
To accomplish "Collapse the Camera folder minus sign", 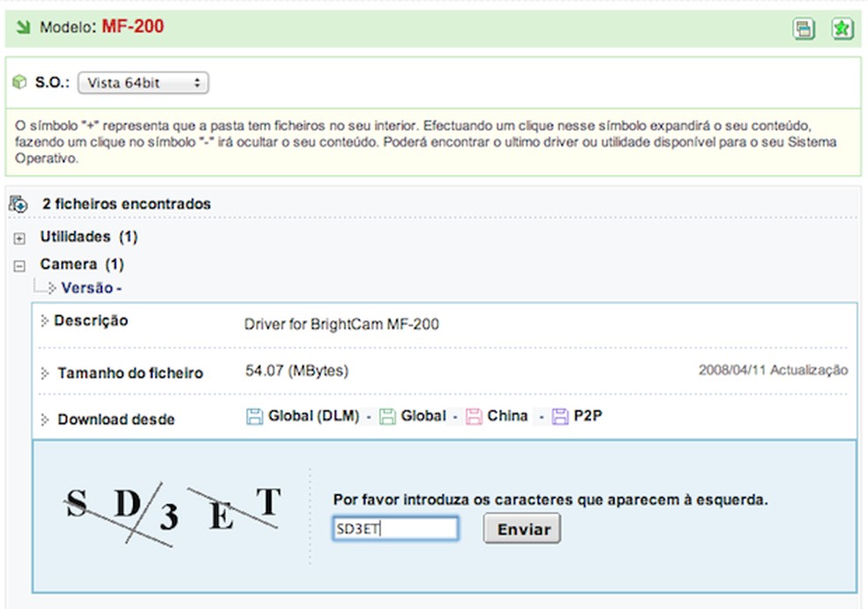I will point(19,267).
